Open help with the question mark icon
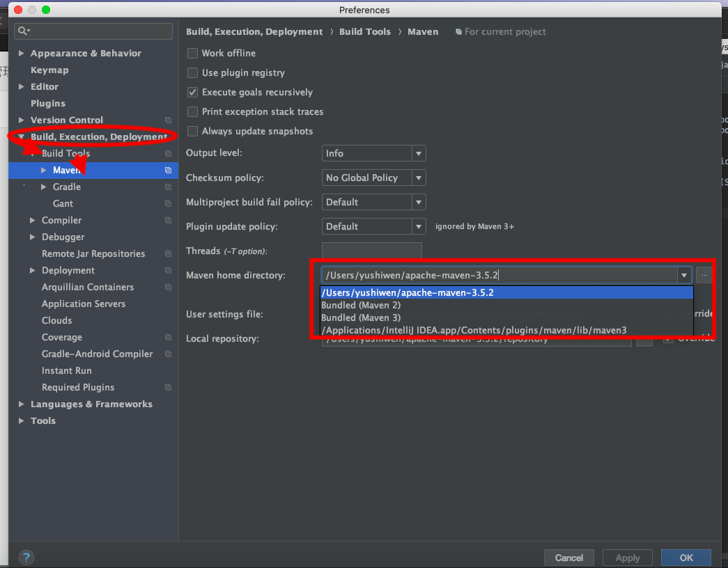The width and height of the screenshot is (728, 568). click(26, 558)
